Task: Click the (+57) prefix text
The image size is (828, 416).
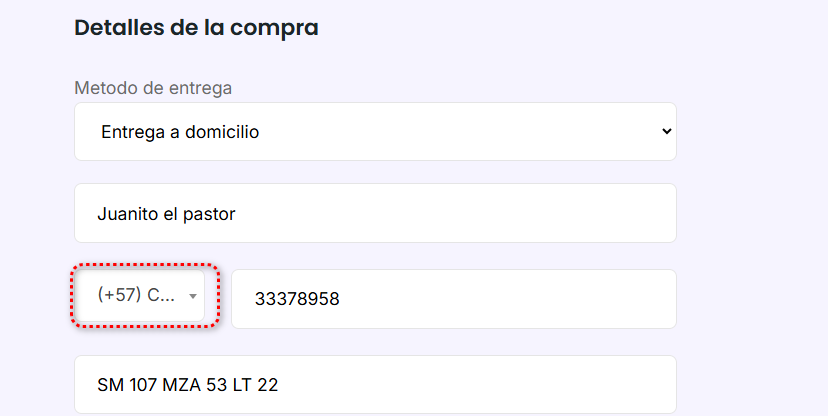Action: 120,296
